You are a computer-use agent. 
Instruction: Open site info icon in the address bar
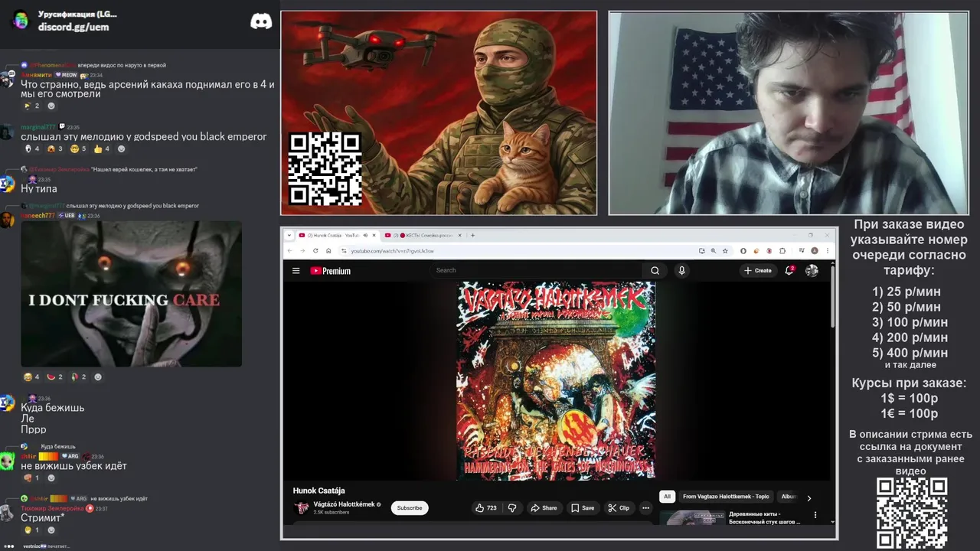pyautogui.click(x=344, y=250)
